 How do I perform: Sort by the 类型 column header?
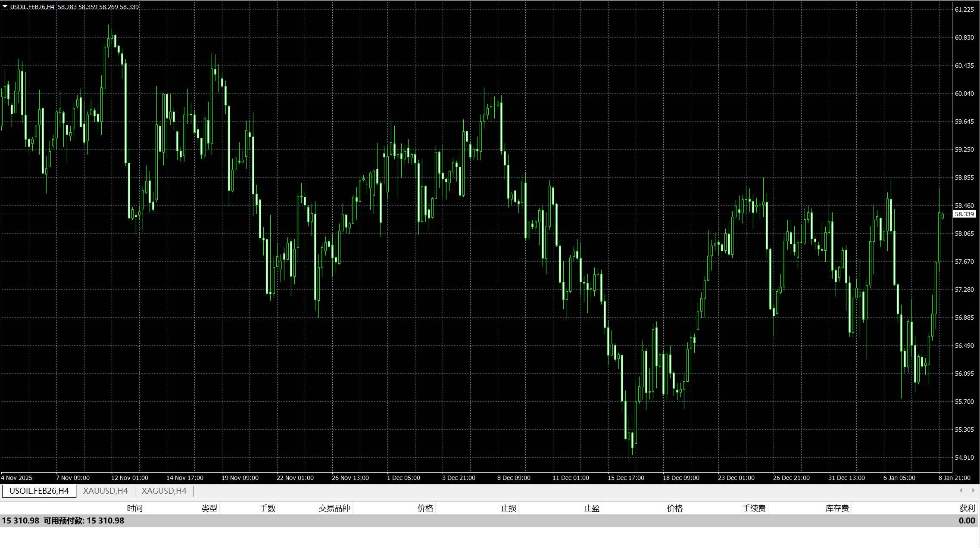tap(209, 508)
